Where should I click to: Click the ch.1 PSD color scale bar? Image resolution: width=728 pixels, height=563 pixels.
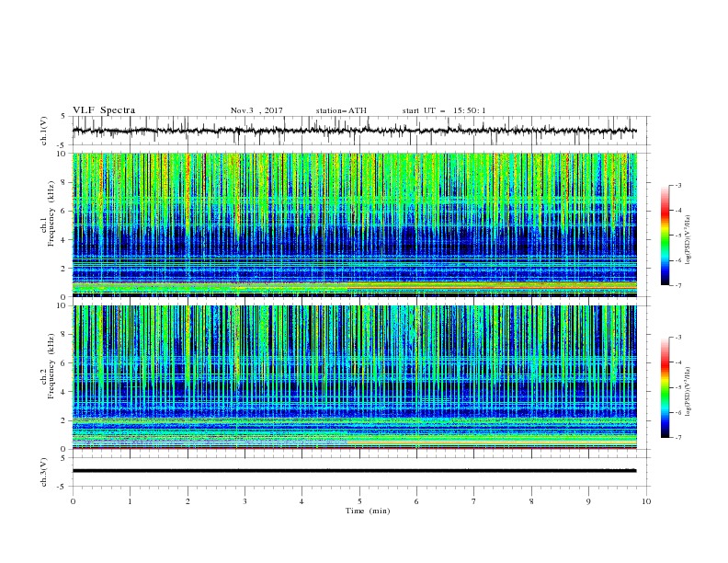tap(665, 236)
